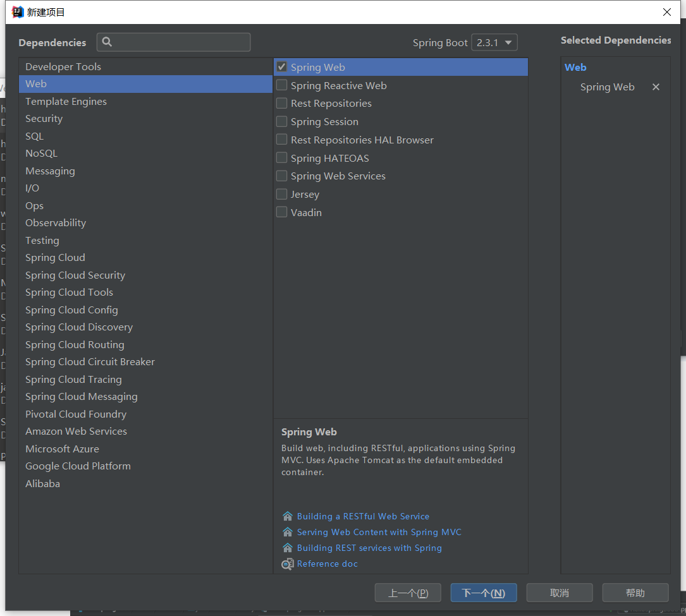Click the Reference doc icon

288,564
